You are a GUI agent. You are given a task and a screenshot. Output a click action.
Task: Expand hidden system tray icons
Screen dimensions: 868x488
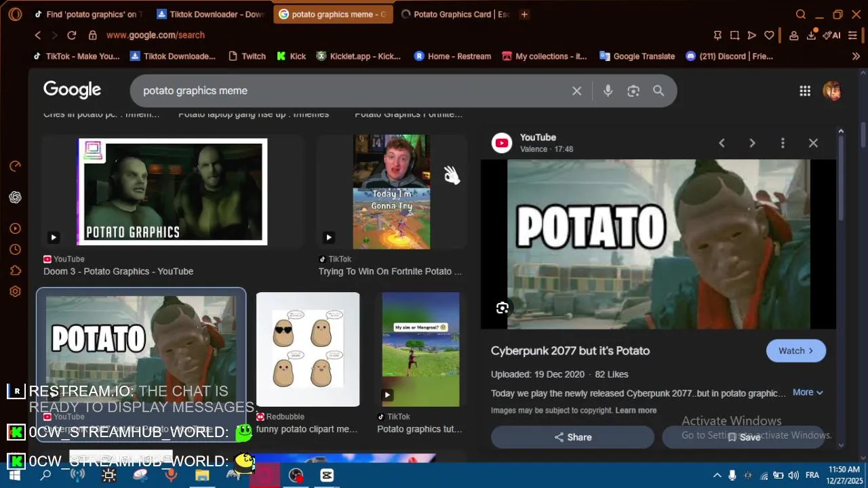point(717,475)
